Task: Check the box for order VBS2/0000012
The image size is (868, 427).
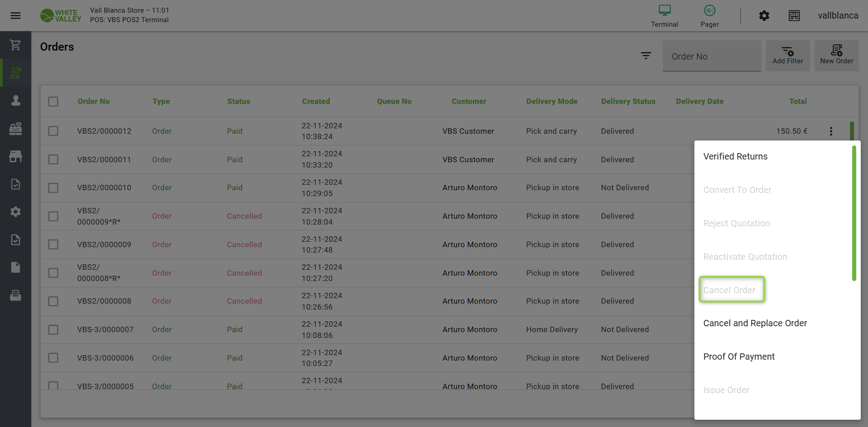Action: pyautogui.click(x=53, y=131)
